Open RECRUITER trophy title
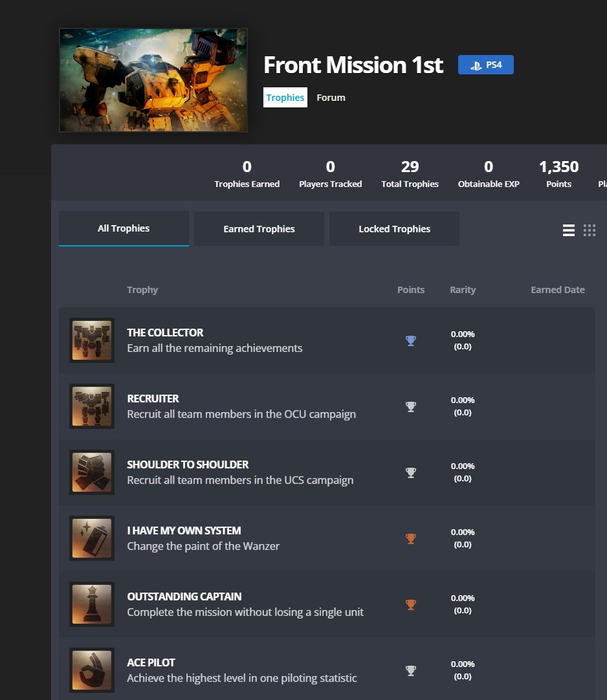 pyautogui.click(x=153, y=399)
